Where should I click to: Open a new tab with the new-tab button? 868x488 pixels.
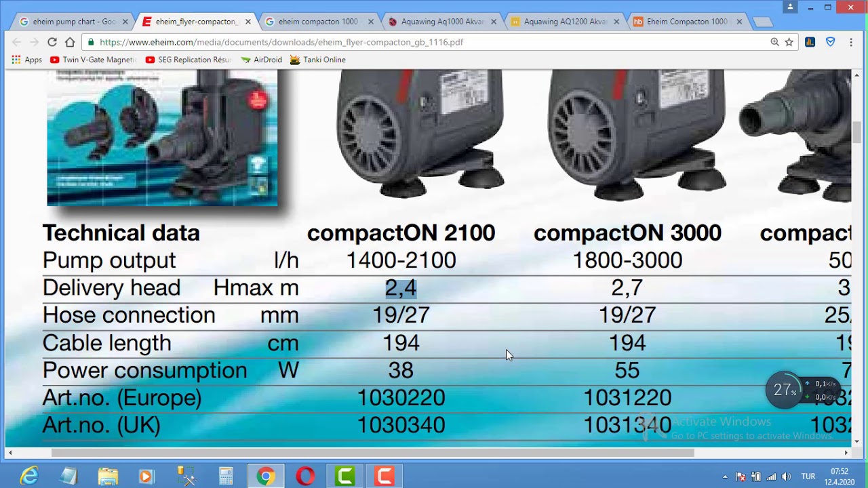(763, 22)
